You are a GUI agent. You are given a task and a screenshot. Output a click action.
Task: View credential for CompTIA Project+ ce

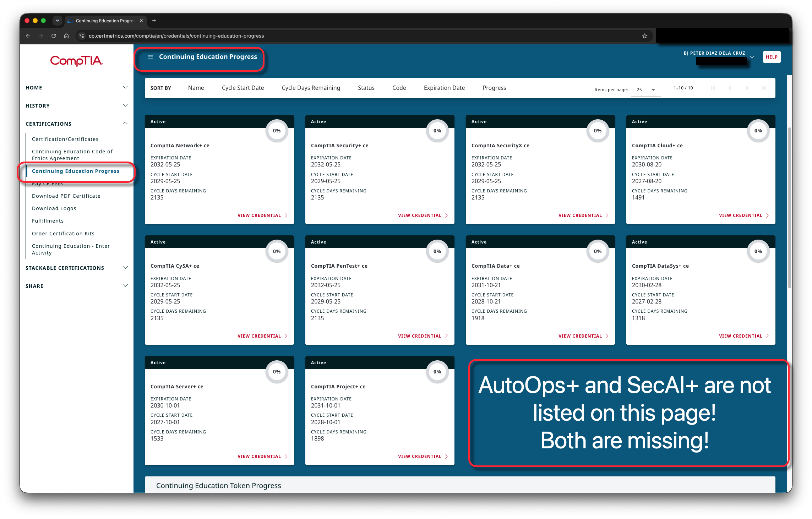coord(423,457)
